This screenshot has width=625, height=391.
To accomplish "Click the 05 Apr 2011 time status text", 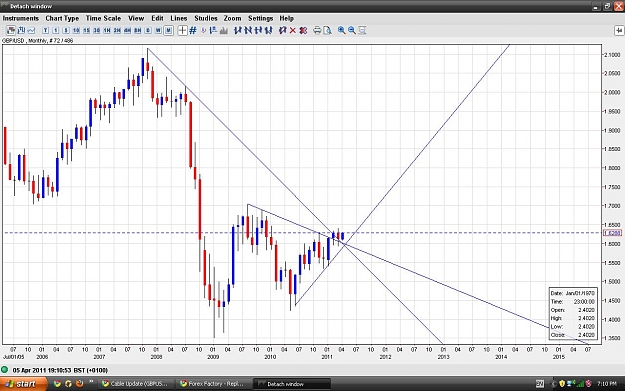I will [60, 370].
